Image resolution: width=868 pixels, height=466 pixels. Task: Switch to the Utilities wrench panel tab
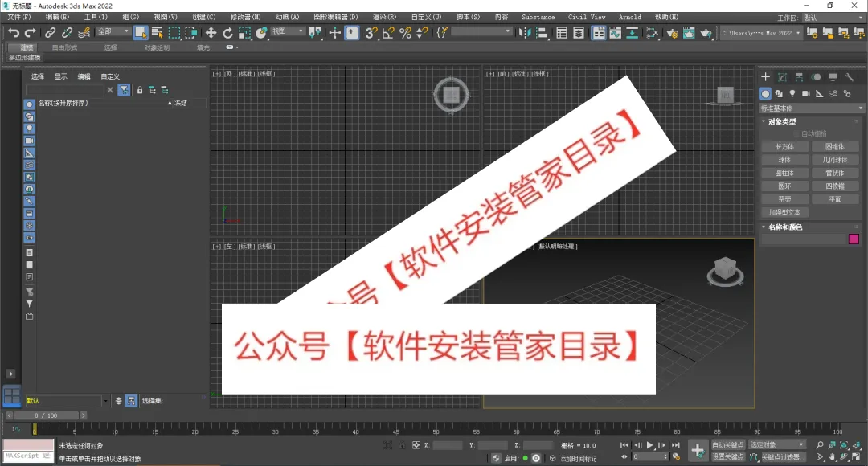(x=850, y=77)
